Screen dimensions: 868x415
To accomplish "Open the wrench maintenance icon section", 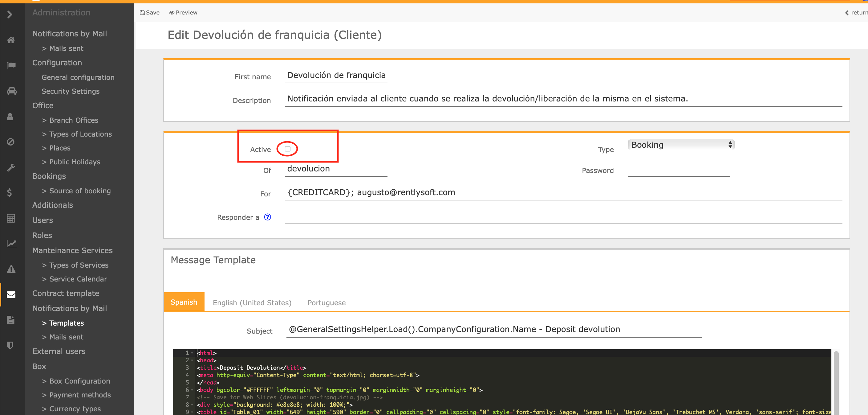I will tap(11, 167).
